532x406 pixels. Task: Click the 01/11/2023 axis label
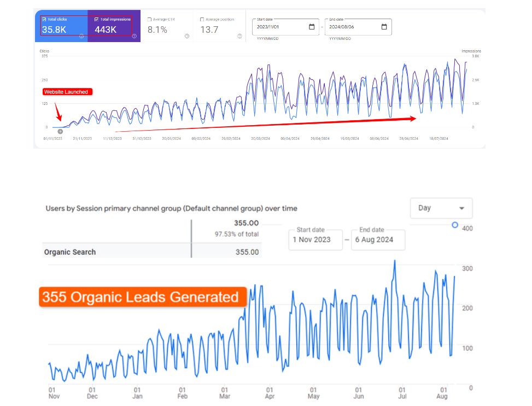coord(53,138)
